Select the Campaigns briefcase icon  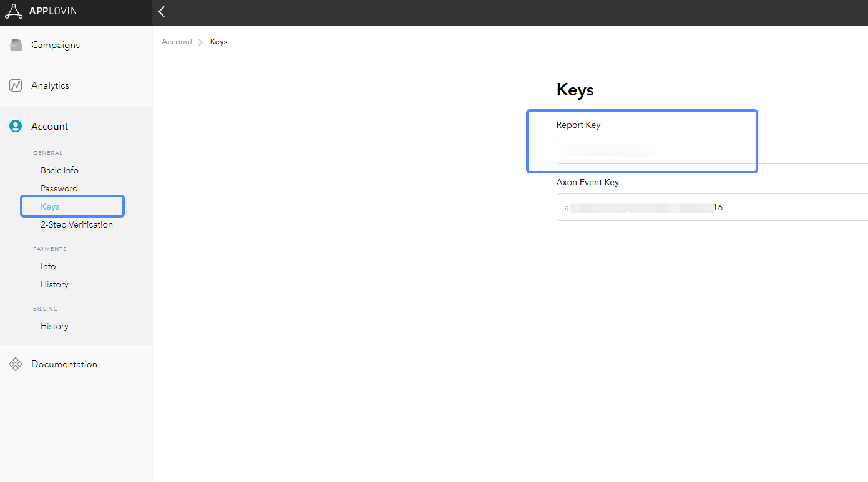tap(16, 44)
